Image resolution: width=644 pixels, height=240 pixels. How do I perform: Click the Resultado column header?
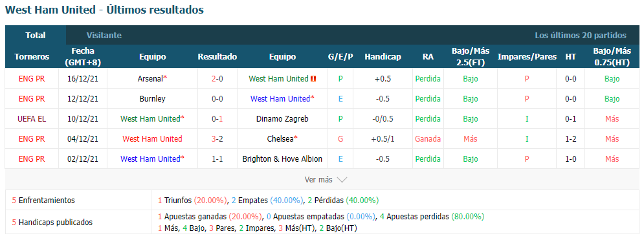click(217, 57)
